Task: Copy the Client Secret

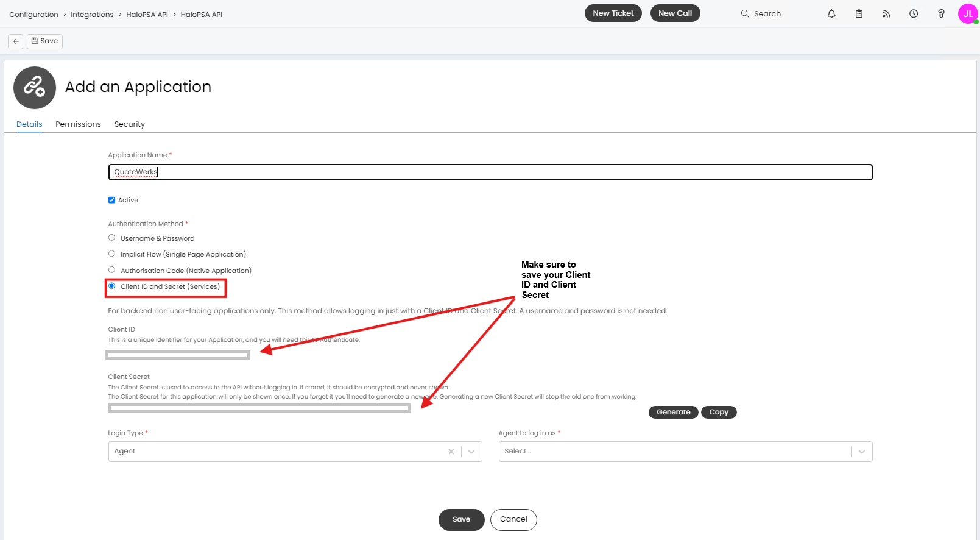Action: pos(719,413)
